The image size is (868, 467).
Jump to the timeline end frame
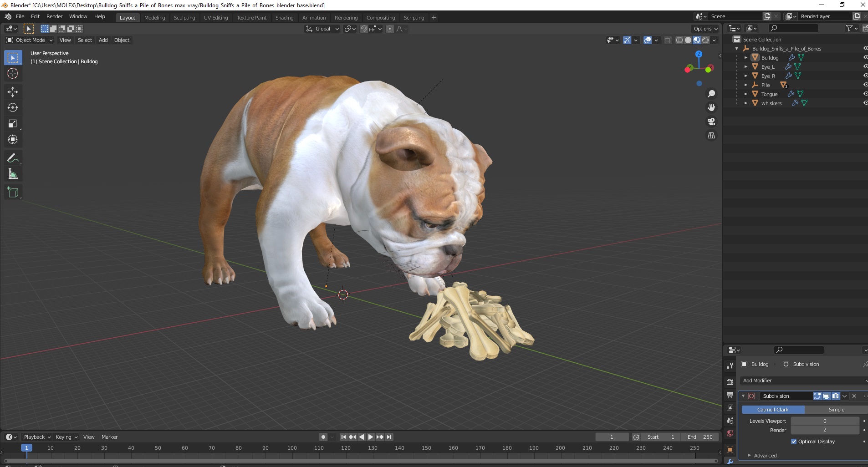tap(389, 437)
